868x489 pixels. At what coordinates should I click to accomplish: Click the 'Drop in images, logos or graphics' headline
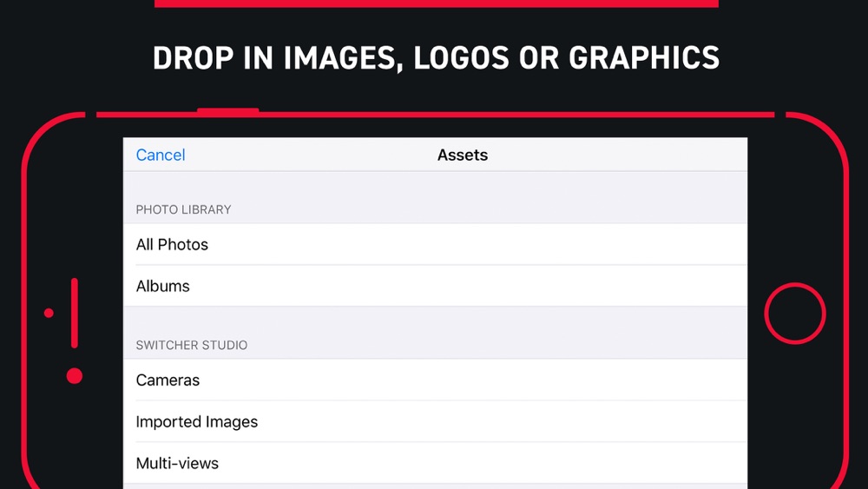(436, 58)
